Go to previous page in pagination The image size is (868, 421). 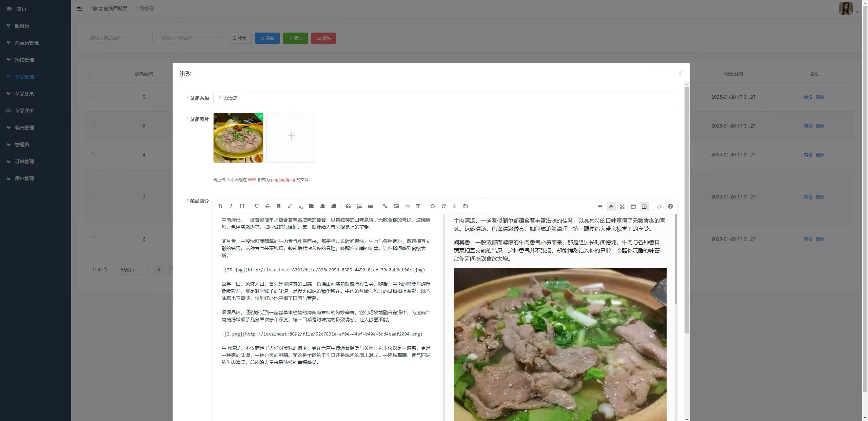coord(159,270)
